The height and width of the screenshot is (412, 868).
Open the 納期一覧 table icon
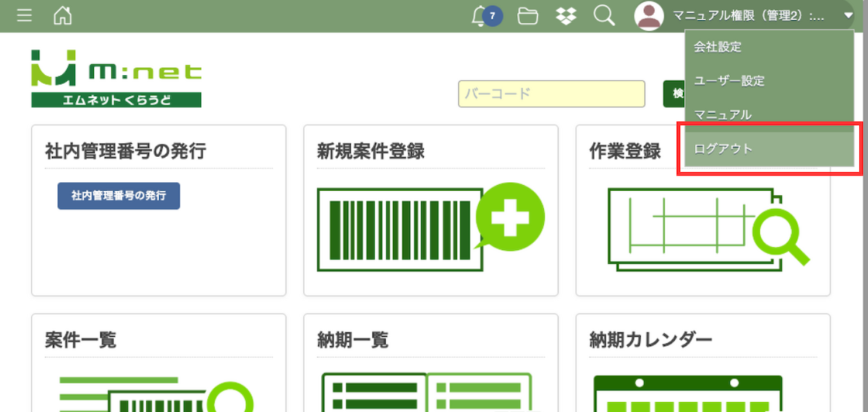(x=427, y=393)
